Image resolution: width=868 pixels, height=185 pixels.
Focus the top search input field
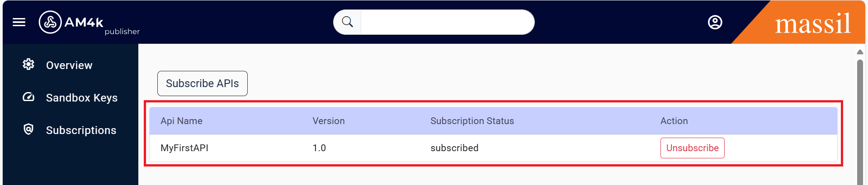pyautogui.click(x=447, y=22)
